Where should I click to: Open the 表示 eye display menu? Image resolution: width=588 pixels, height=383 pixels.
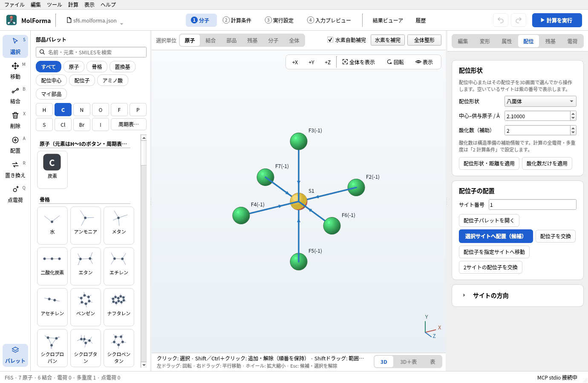(x=424, y=62)
